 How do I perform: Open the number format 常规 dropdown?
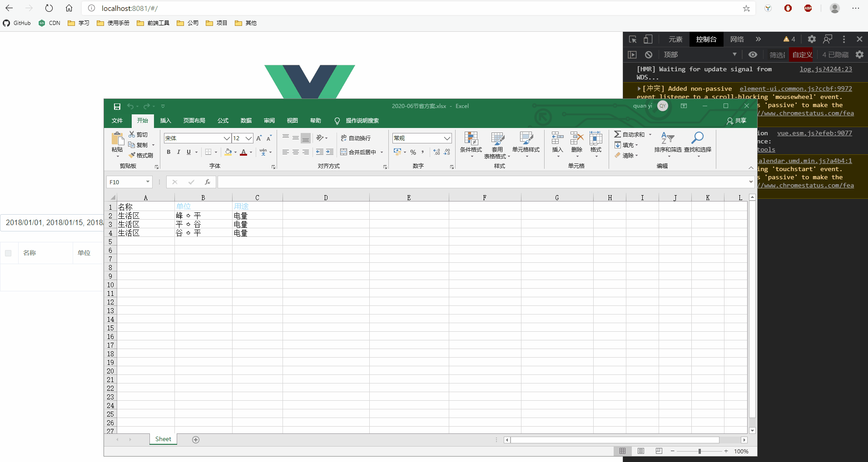[447, 138]
